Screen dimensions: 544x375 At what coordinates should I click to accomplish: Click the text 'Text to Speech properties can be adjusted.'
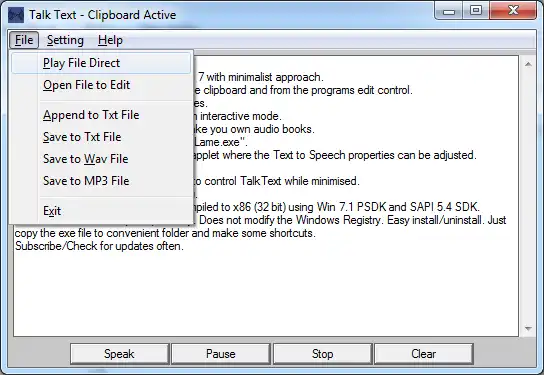point(375,155)
